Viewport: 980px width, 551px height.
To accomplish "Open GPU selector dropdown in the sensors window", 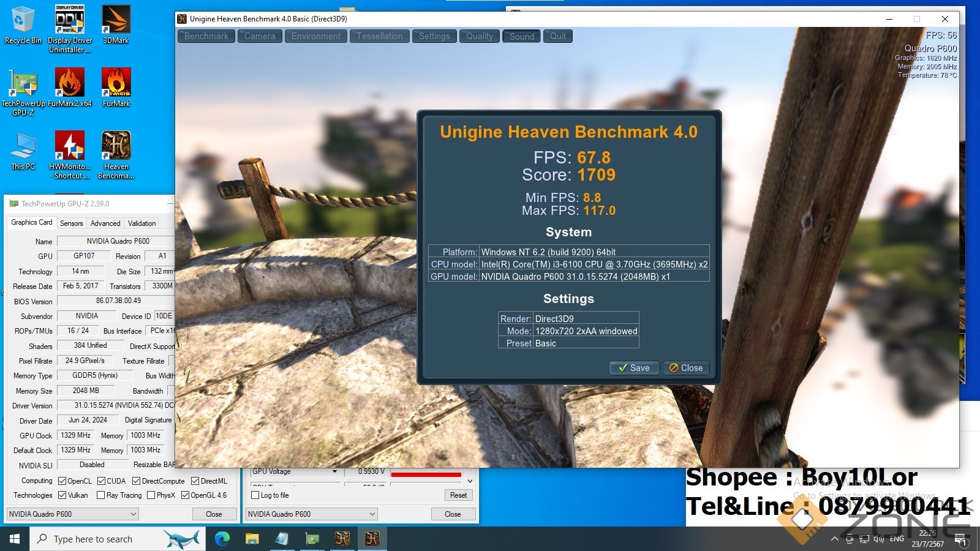I will [312, 514].
